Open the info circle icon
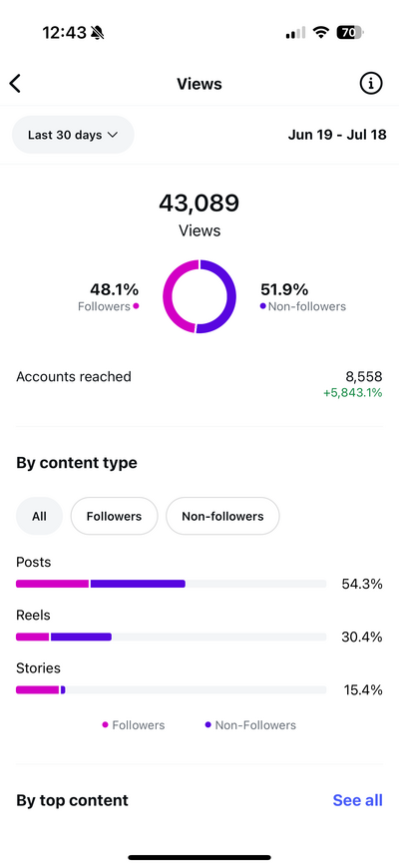Viewport: 399px width, 868px height. [x=371, y=84]
